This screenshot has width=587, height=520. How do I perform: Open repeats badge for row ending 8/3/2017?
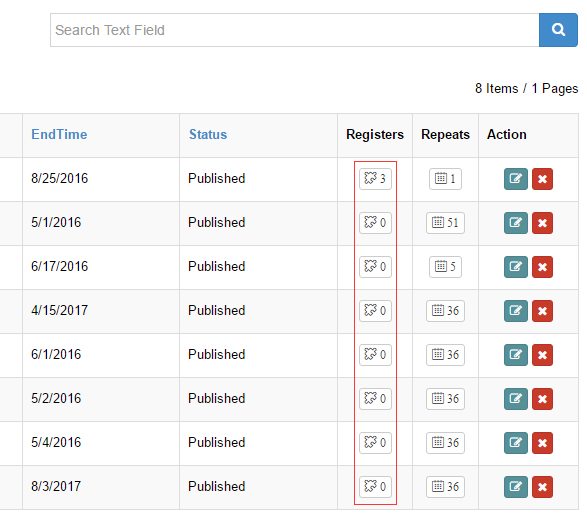(445, 487)
